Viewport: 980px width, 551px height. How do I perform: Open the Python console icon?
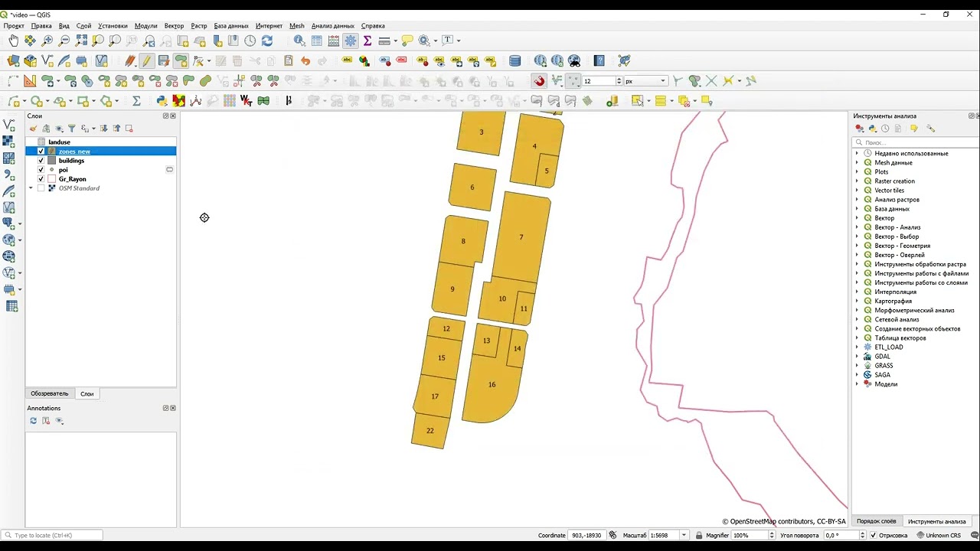(x=162, y=101)
